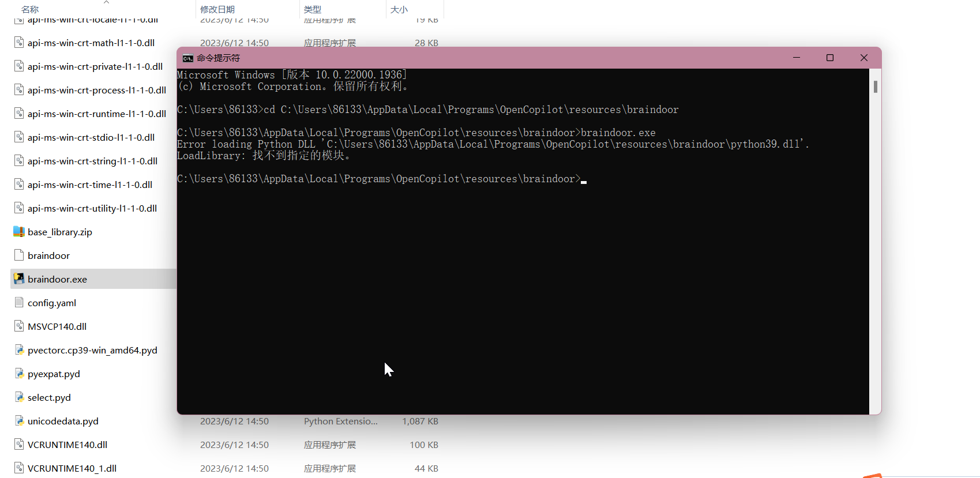Select file name api-ms-win-crt-private-l1-1-0.dll

point(95,66)
